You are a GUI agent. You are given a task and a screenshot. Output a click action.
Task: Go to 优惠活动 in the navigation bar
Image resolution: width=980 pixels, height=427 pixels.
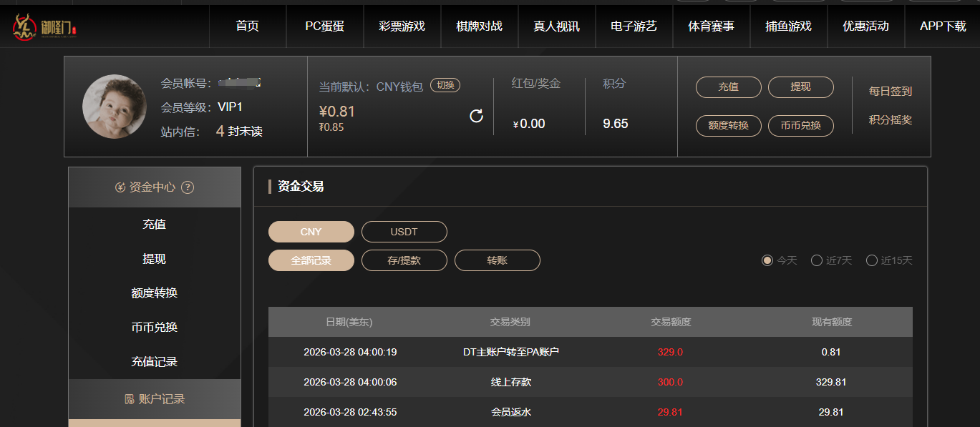865,26
